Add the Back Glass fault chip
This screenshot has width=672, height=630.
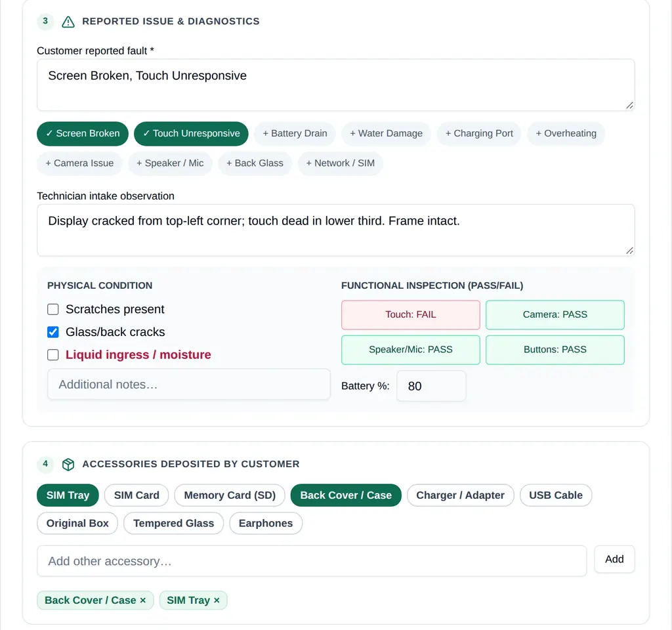coord(255,163)
